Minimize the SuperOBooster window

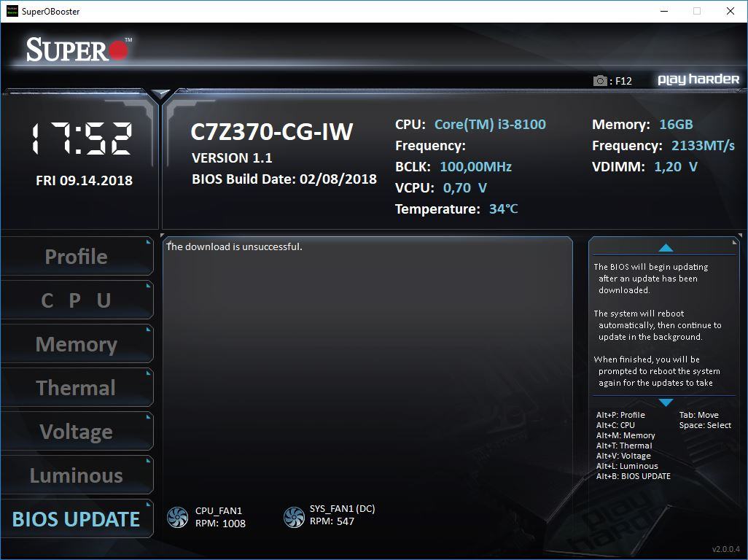point(664,11)
